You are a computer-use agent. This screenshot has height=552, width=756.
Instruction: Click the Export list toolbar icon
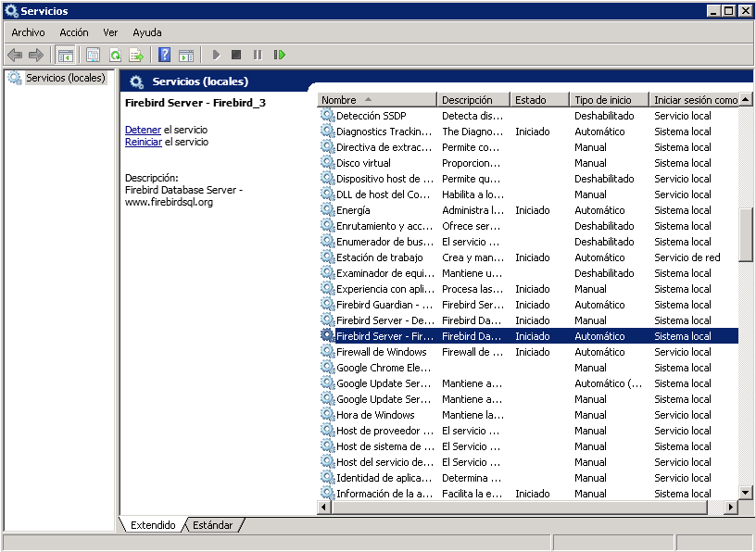(x=136, y=56)
